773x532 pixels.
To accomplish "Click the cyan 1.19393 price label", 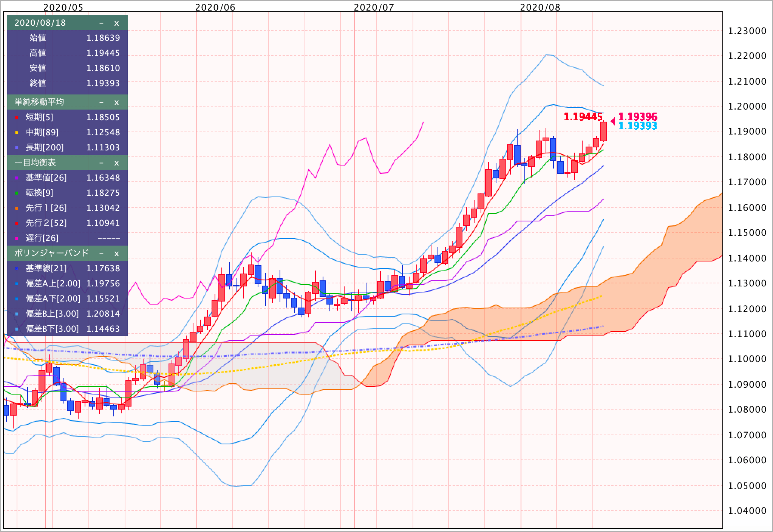I will 637,126.
